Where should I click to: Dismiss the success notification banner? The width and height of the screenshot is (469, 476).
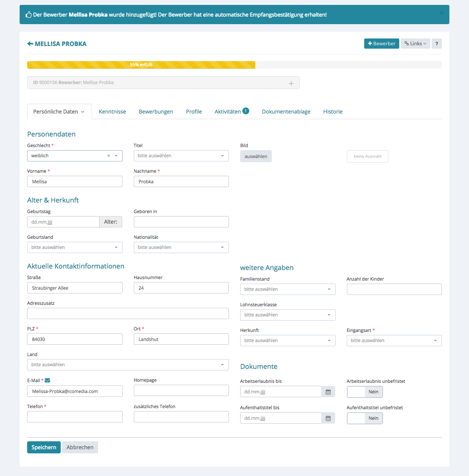[x=441, y=13]
